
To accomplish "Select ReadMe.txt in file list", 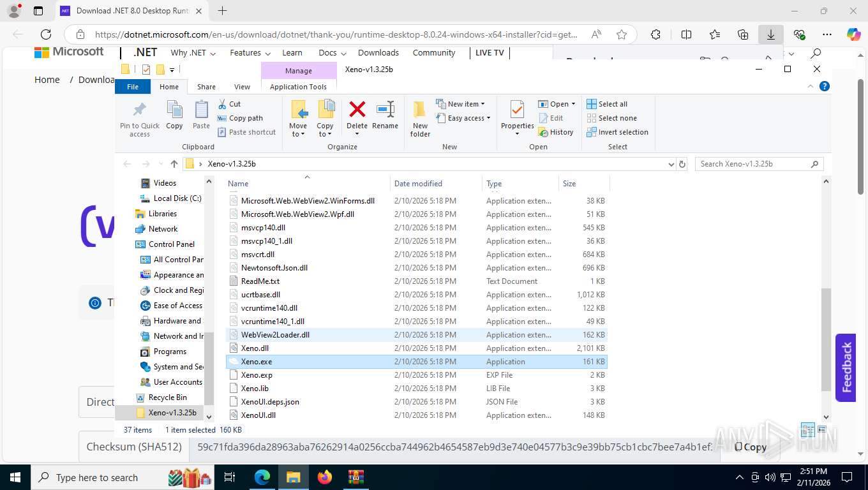I will 260,281.
